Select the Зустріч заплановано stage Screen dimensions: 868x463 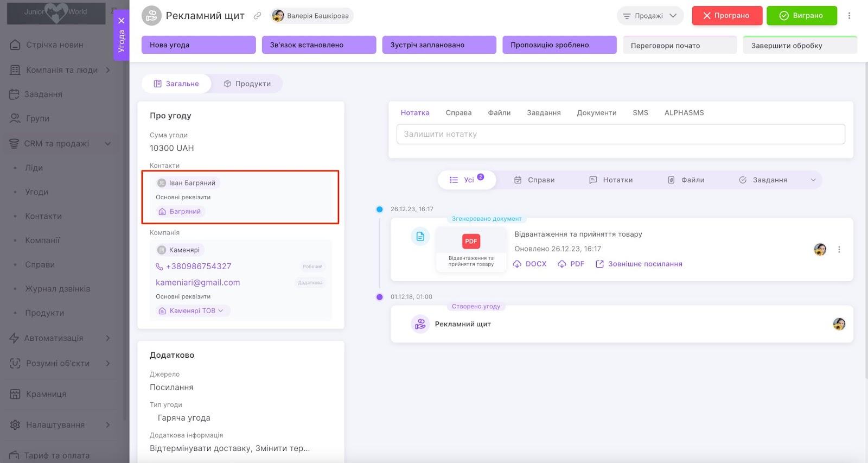pos(439,45)
